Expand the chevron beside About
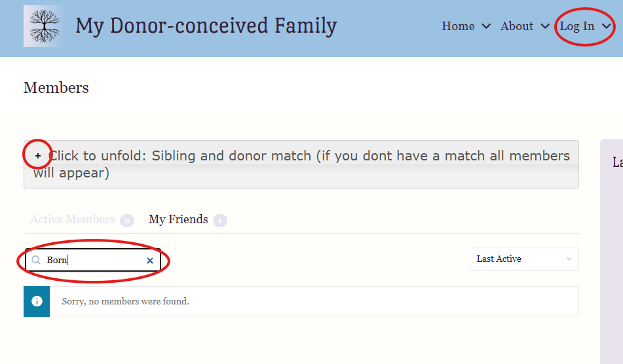This screenshot has width=623, height=364. click(545, 26)
